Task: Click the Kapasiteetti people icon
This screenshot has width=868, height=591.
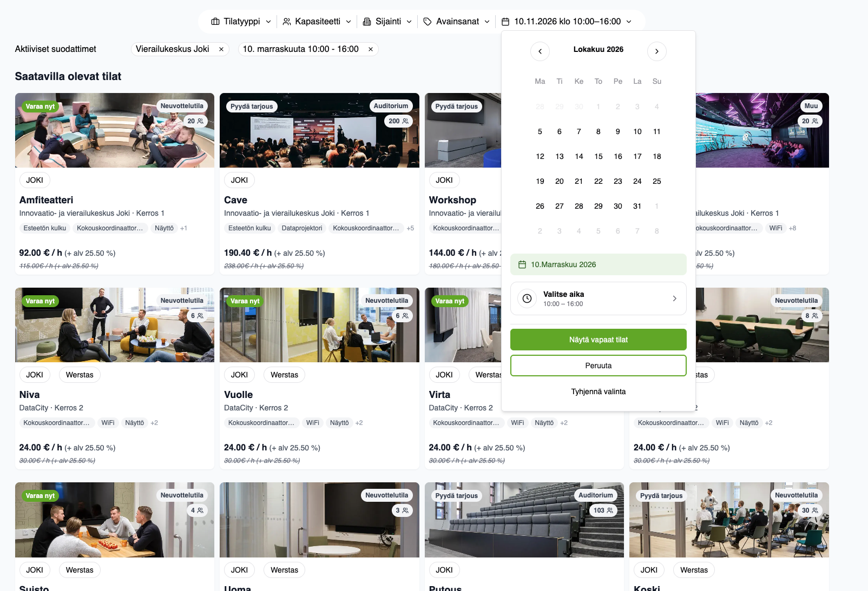Action: pyautogui.click(x=287, y=22)
